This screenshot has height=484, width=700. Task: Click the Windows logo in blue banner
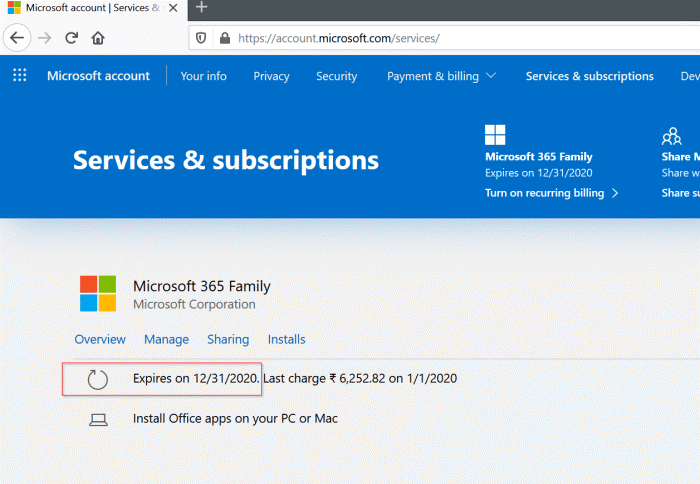495,136
